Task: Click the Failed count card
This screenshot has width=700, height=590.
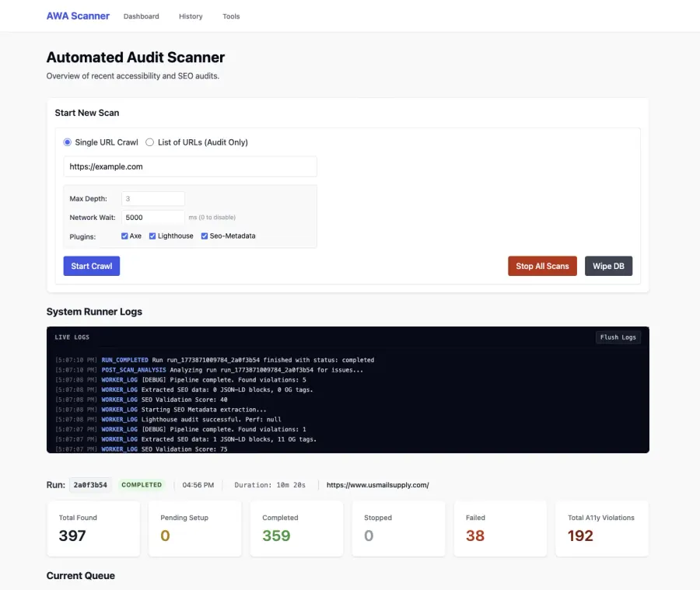Action: pos(500,529)
